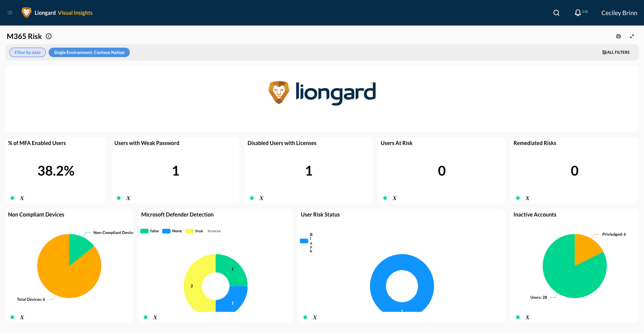Click the green status dot under MFA card
Screen dimensions: 644x333
point(12,198)
